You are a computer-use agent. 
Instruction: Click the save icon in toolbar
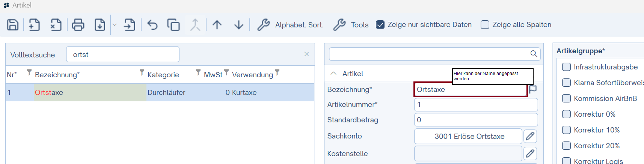(13, 25)
